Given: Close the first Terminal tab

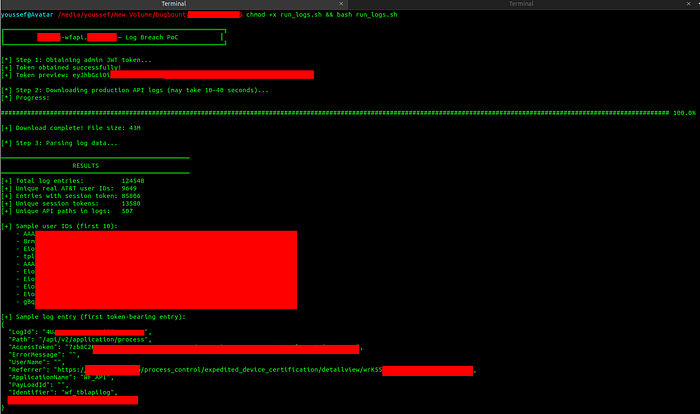Looking at the screenshot, I should pyautogui.click(x=341, y=4).
